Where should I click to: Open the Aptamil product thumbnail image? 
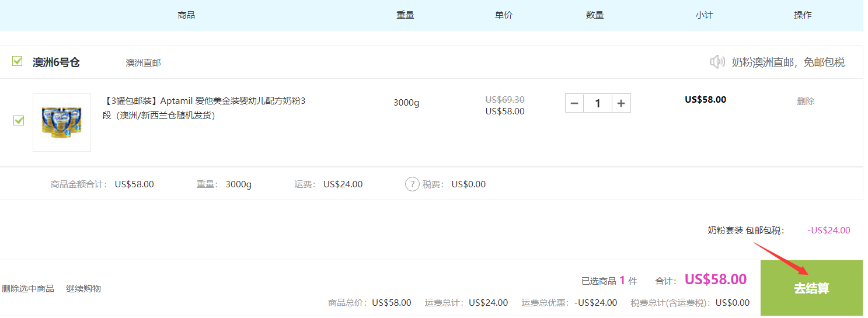pos(61,123)
